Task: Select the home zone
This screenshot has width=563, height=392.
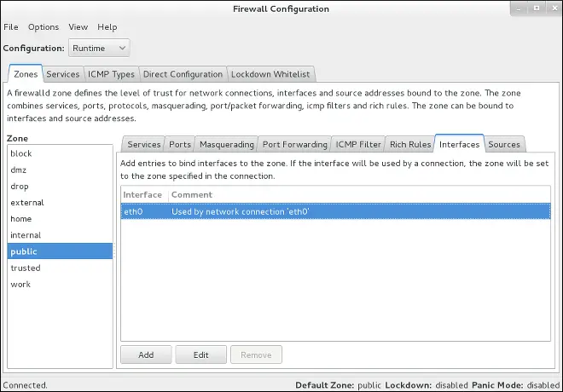Action: click(x=60, y=219)
